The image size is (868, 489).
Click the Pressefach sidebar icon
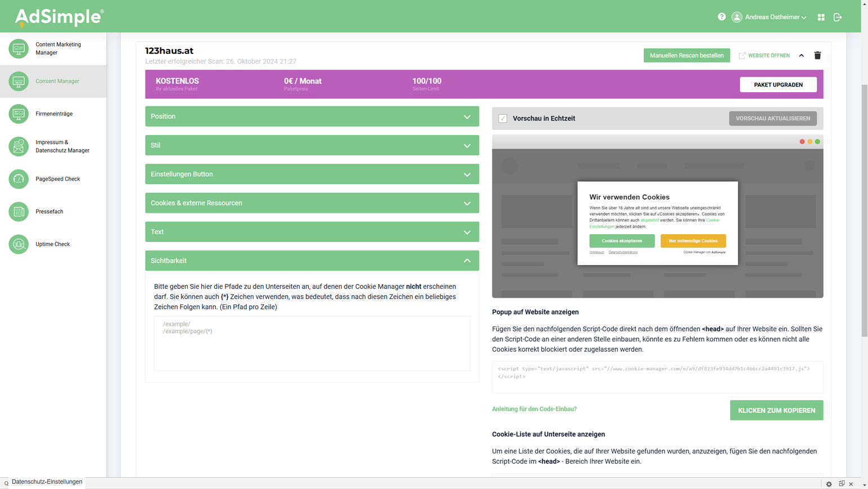pyautogui.click(x=19, y=212)
